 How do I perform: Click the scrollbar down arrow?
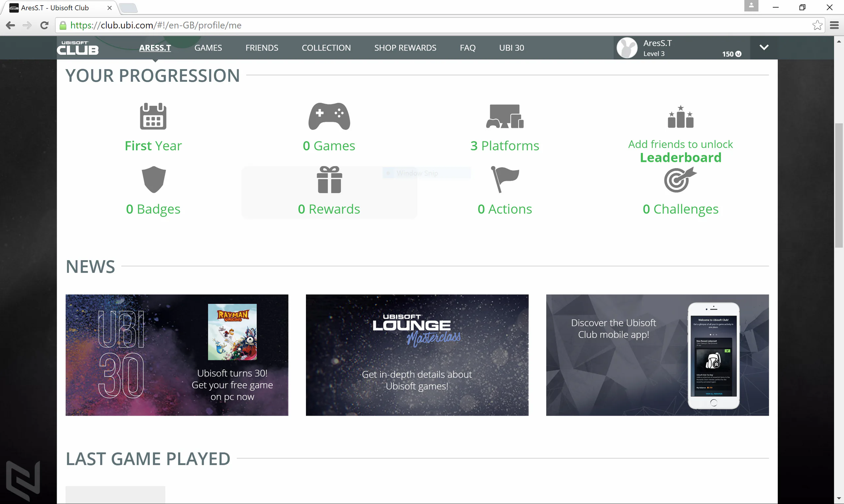tap(839, 499)
